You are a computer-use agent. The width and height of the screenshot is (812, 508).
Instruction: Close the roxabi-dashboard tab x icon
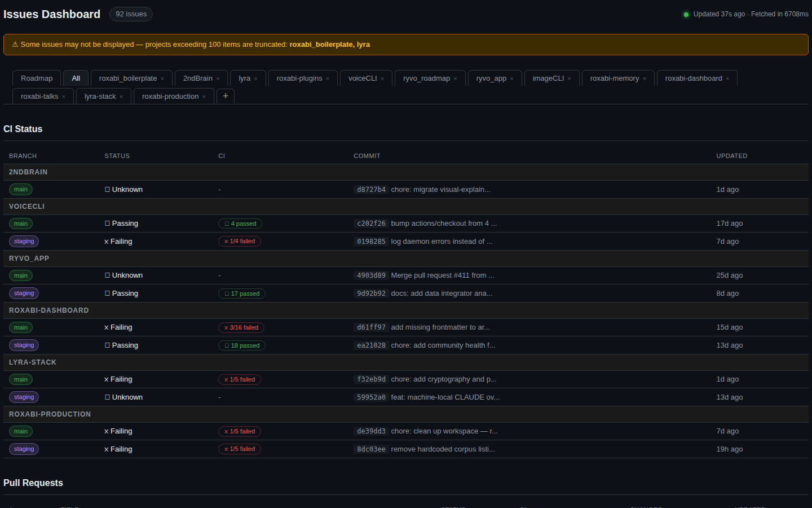727,79
